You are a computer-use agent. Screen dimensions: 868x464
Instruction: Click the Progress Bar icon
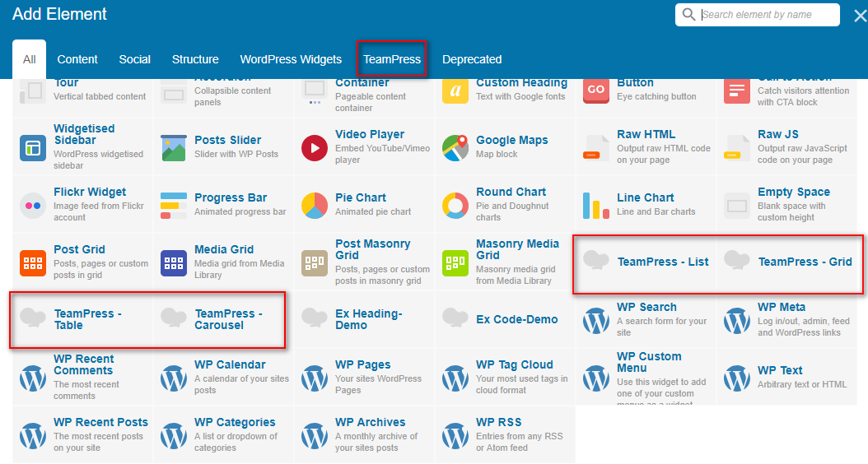pos(173,205)
